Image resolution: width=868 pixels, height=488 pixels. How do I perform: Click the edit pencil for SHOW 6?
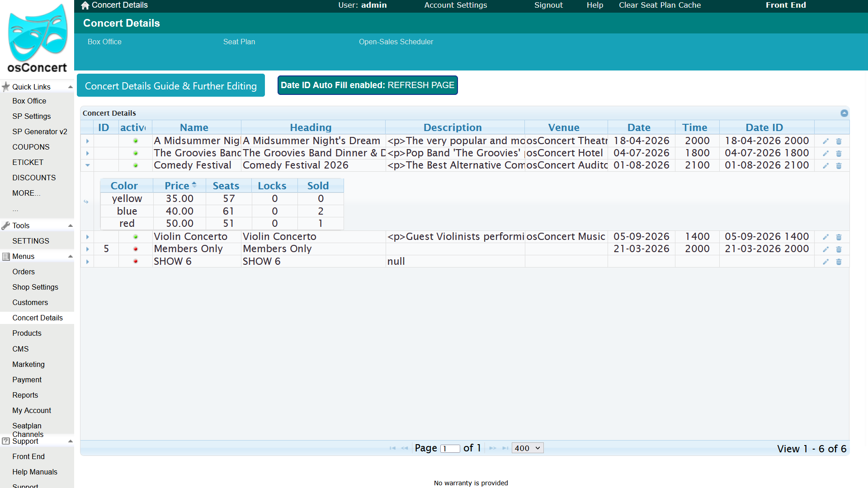point(826,262)
